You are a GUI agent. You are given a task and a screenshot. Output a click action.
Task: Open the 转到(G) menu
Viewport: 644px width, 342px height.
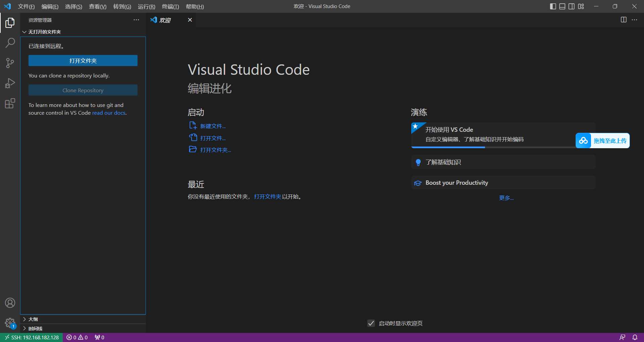point(122,6)
